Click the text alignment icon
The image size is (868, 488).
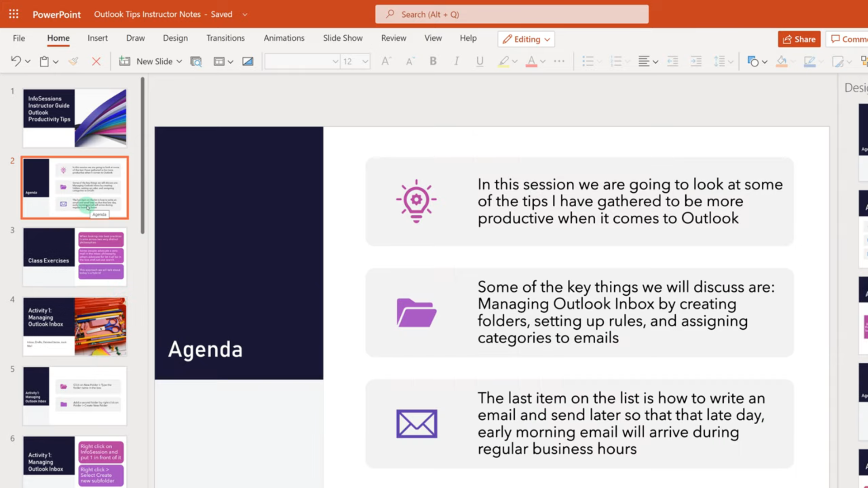click(644, 61)
